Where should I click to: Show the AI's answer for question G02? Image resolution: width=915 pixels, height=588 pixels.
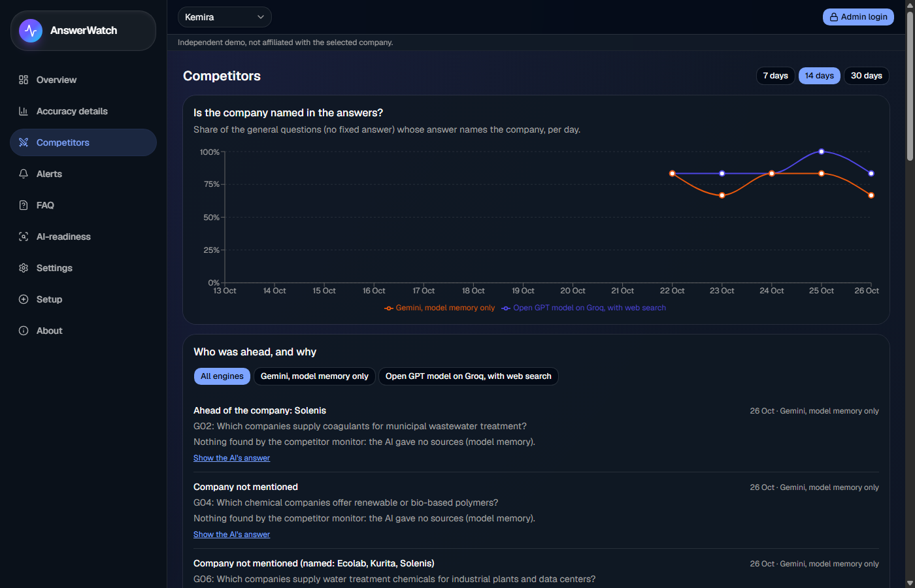[x=231, y=458]
